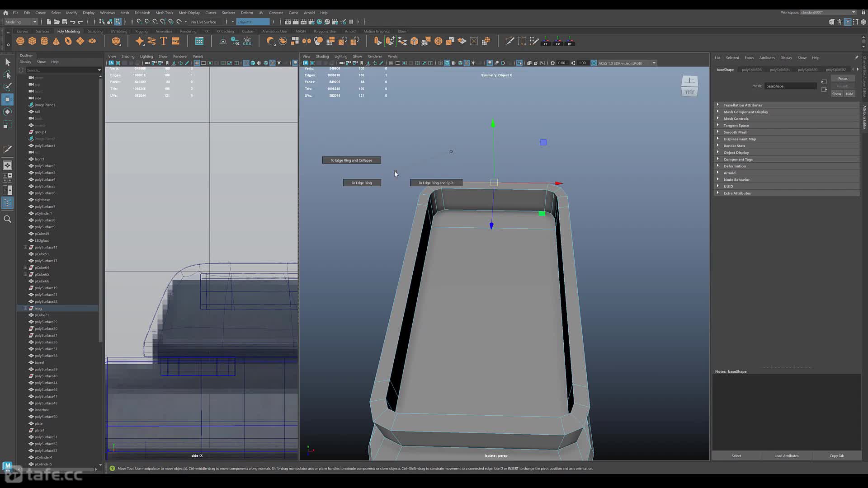The width and height of the screenshot is (868, 488).
Task: Select the Lasso tool in the toolbox
Action: coord(8,74)
